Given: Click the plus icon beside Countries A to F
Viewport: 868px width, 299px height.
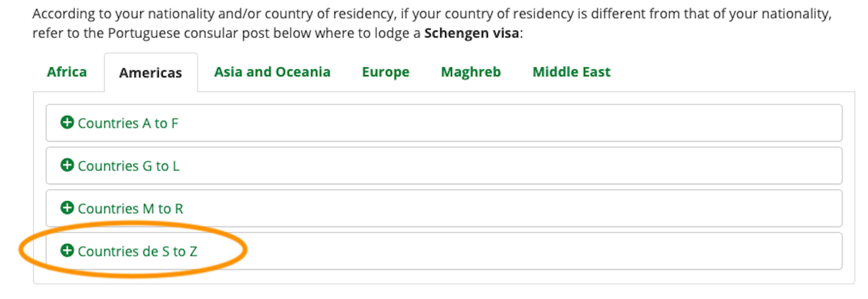Looking at the screenshot, I should 67,122.
